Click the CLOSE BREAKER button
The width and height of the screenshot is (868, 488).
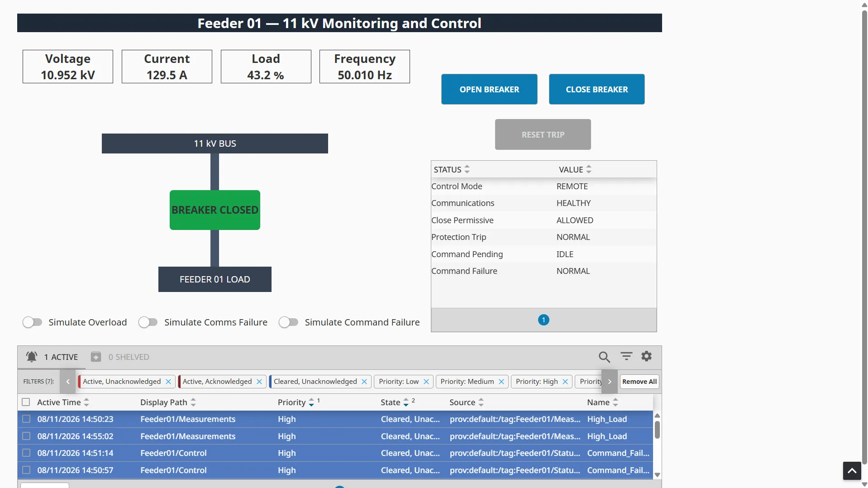(596, 89)
